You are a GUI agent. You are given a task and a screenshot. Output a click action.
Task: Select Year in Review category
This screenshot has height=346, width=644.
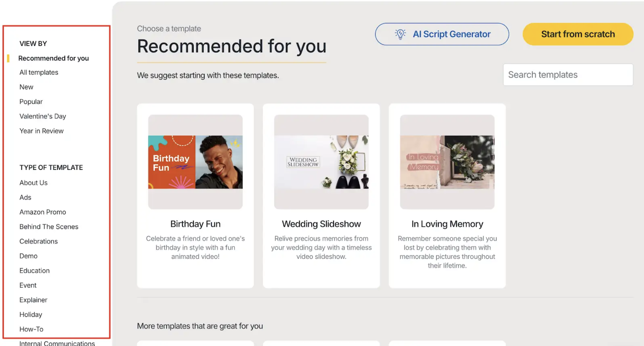(41, 131)
